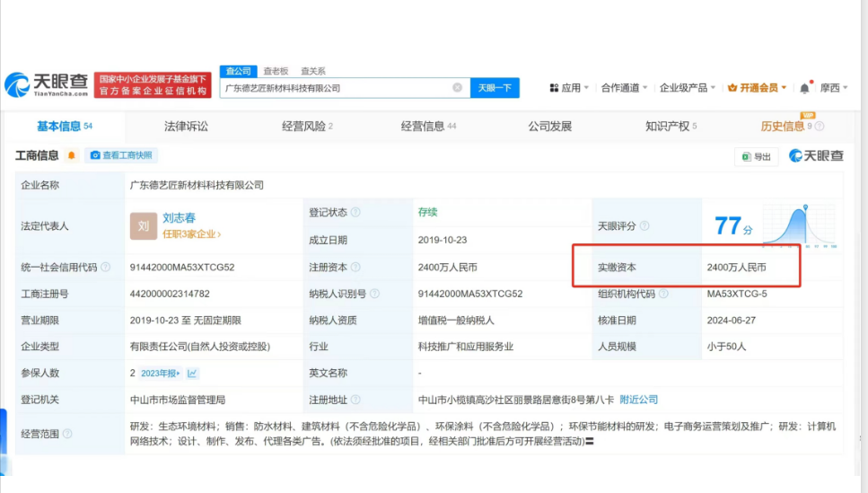Clear the search box with X icon
Image resolution: width=868 pixels, height=493 pixels.
(457, 88)
